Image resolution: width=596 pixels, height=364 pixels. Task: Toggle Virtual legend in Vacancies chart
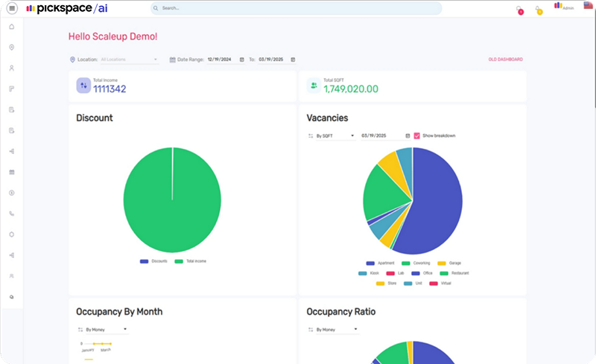pos(440,284)
